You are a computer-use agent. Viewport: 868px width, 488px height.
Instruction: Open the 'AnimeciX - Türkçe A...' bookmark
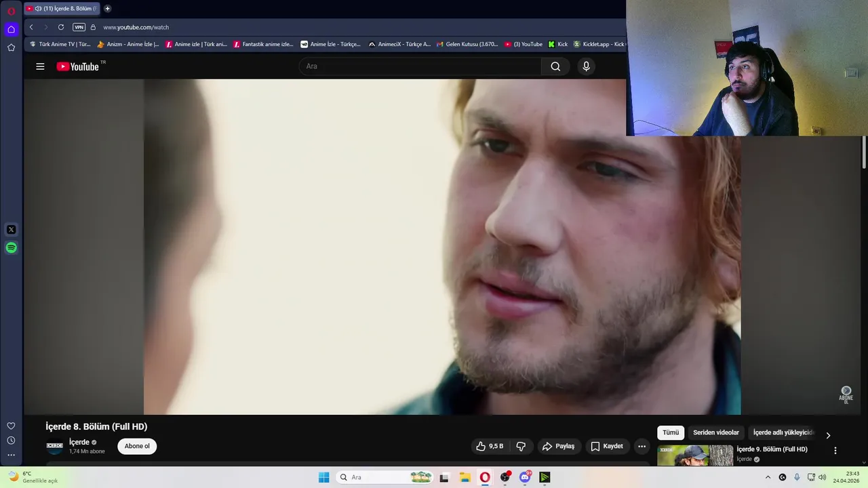pos(399,44)
